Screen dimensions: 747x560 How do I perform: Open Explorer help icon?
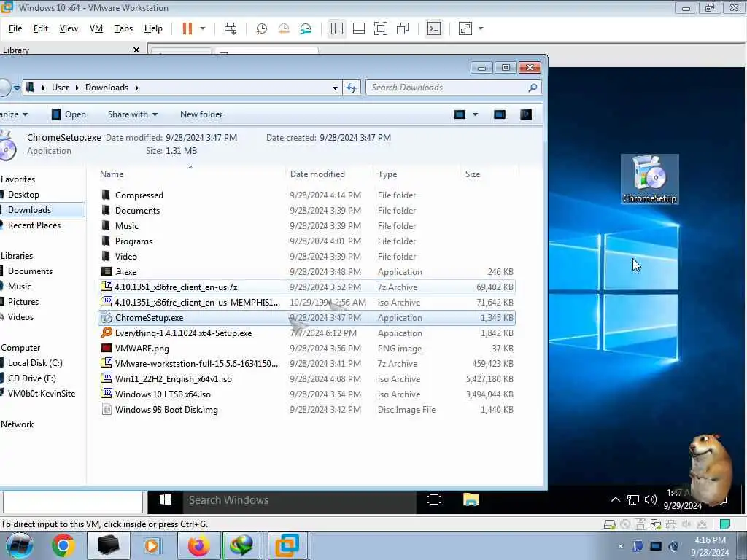[x=526, y=114]
